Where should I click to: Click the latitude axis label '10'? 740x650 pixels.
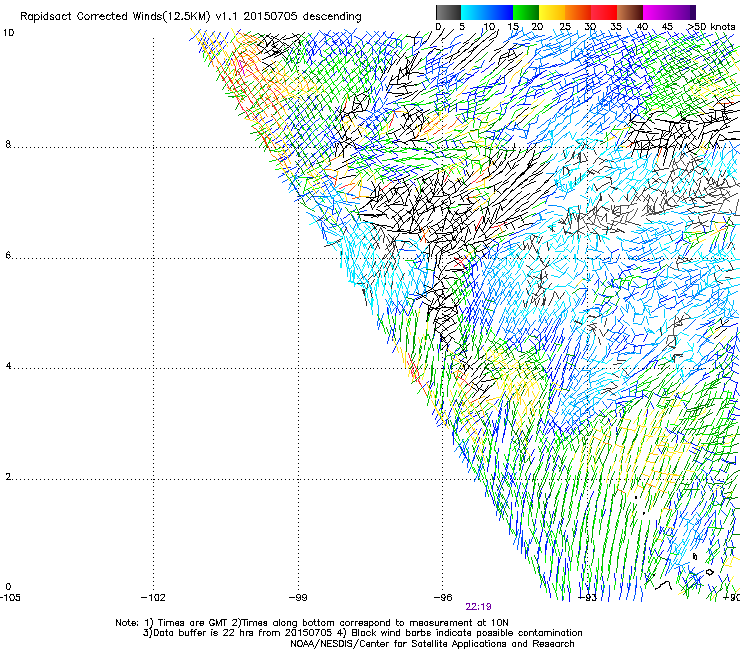[8, 33]
